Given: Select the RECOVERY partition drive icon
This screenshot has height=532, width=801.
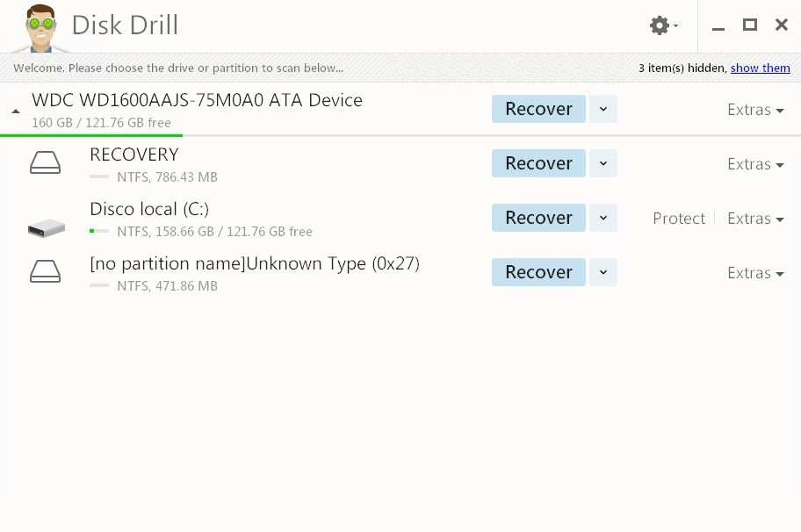Looking at the screenshot, I should 45,163.
